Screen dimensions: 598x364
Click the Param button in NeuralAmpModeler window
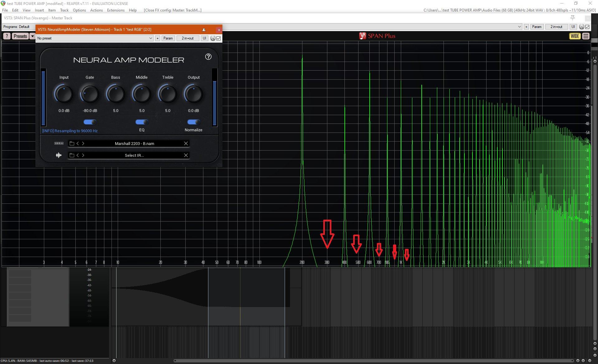[168, 38]
